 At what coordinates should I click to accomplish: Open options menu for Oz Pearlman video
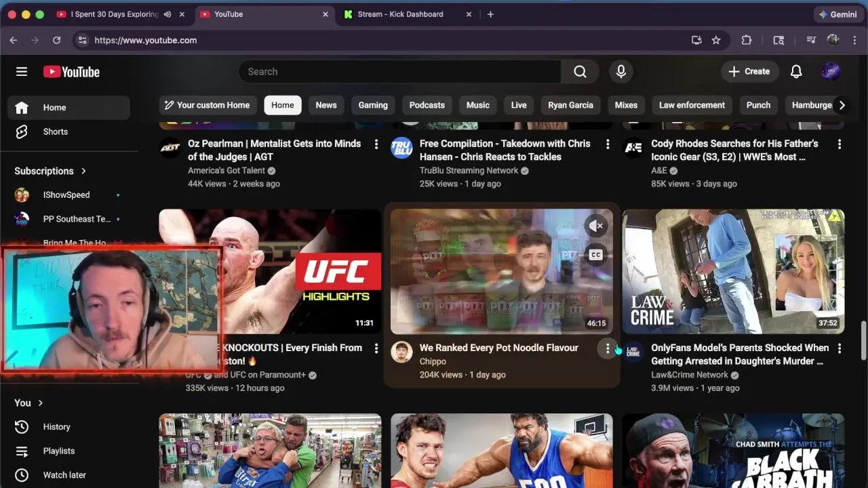pyautogui.click(x=376, y=144)
